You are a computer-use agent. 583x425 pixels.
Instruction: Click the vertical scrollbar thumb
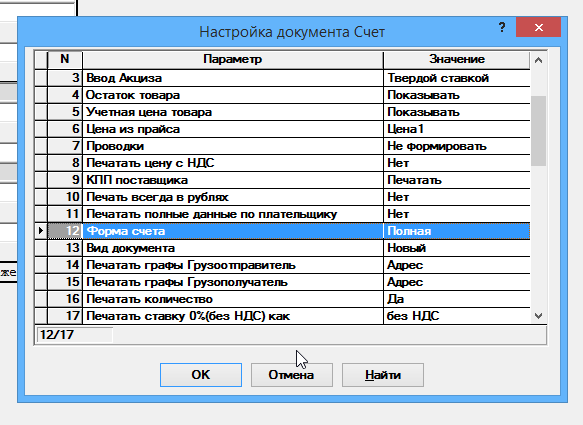(538, 131)
